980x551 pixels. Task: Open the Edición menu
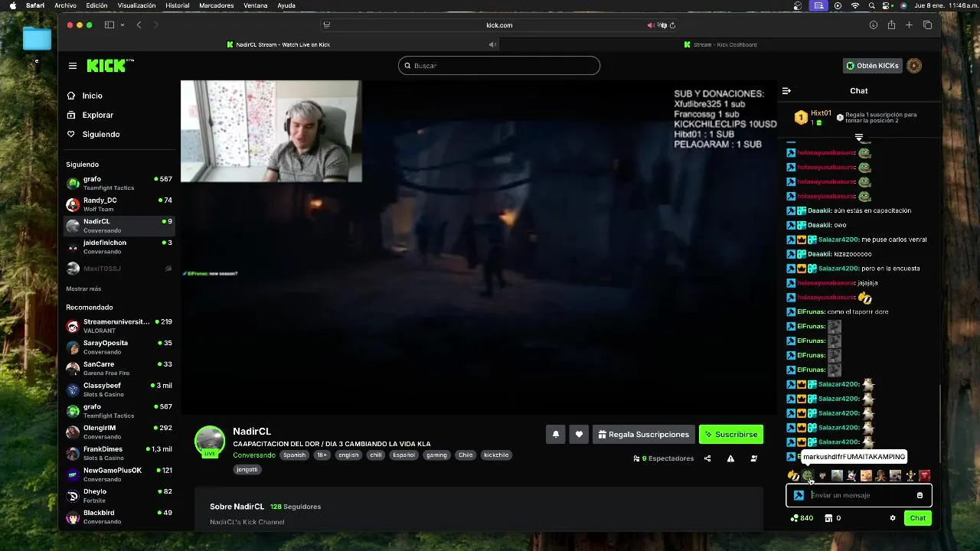click(x=96, y=5)
